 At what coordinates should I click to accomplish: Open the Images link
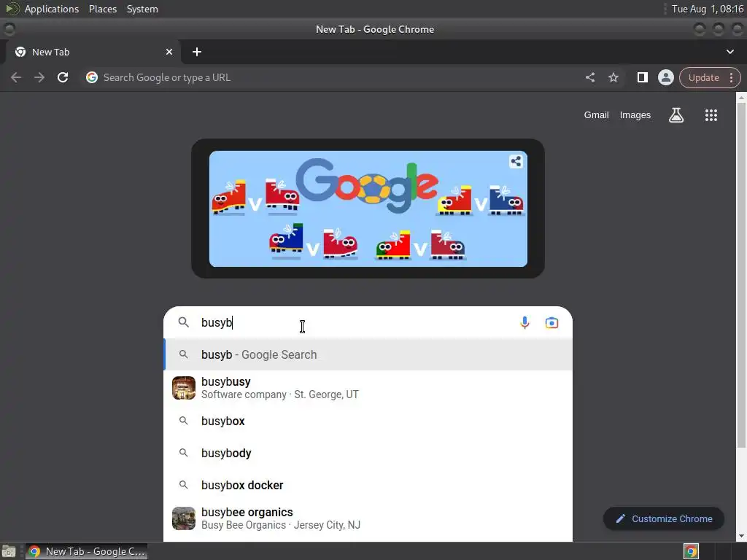tap(635, 115)
